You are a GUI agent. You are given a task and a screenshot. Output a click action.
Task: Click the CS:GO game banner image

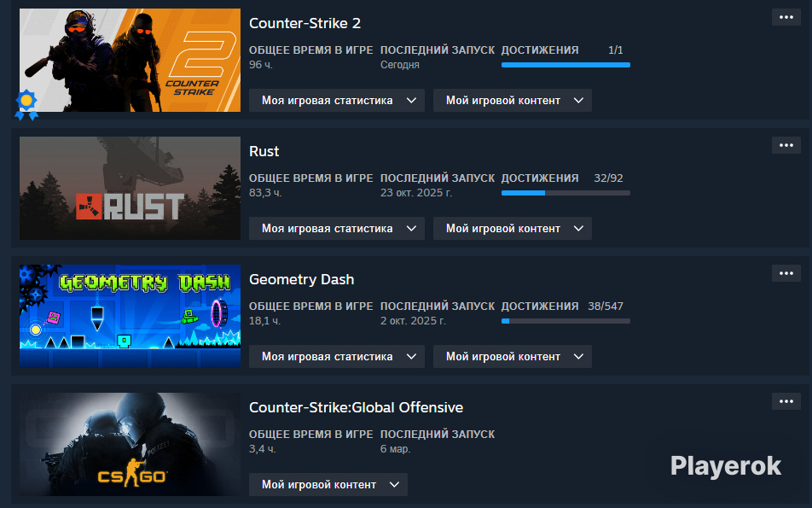coord(130,444)
